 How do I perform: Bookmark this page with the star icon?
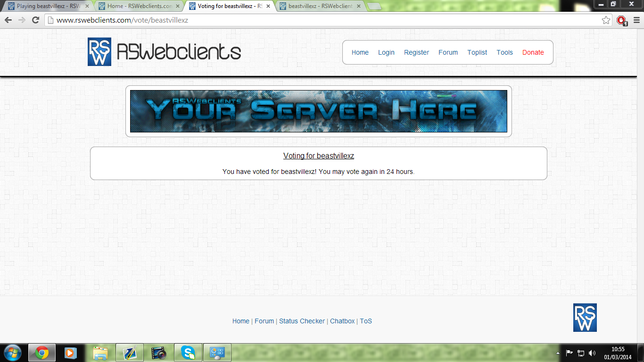tap(606, 20)
